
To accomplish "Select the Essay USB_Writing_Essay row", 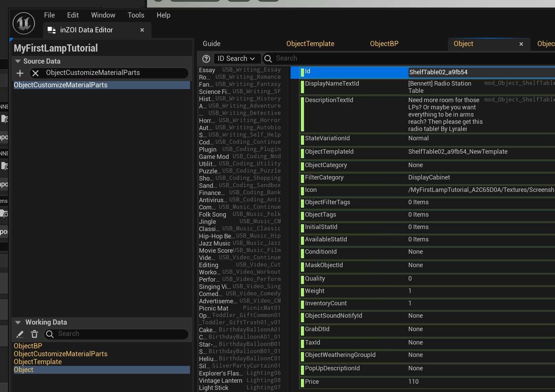I will tap(240, 70).
